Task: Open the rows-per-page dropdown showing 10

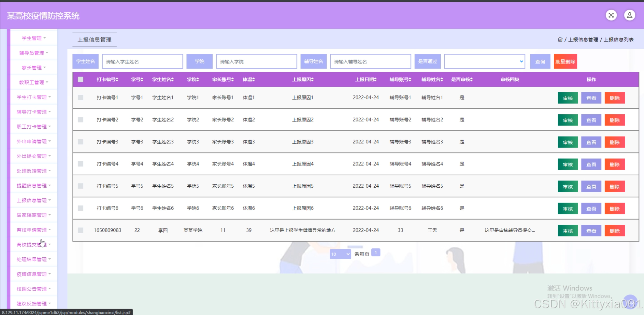Action: click(x=340, y=254)
